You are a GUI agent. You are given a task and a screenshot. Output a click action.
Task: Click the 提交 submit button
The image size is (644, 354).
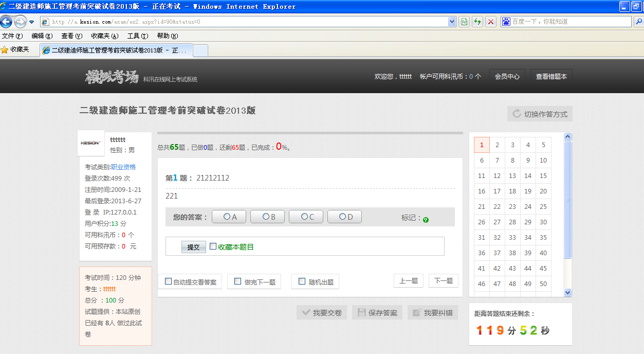[194, 247]
